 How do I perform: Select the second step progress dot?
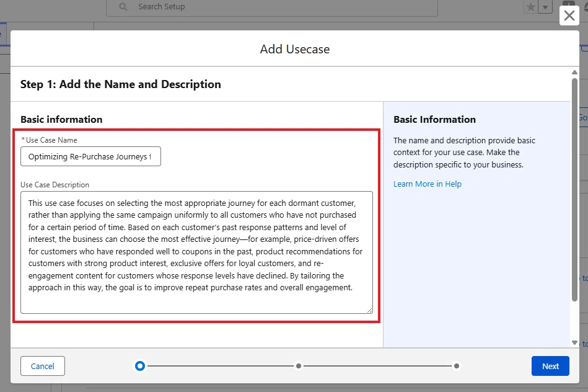[x=299, y=366]
